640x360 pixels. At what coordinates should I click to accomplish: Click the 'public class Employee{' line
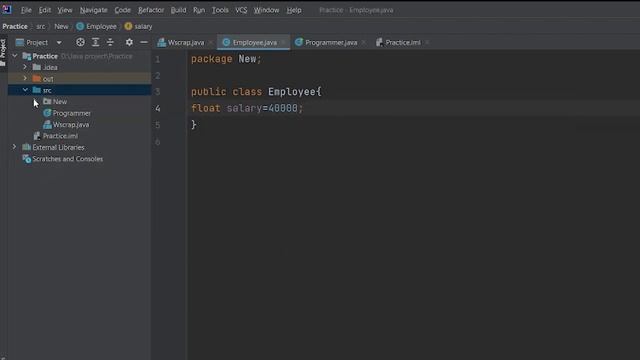point(256,92)
